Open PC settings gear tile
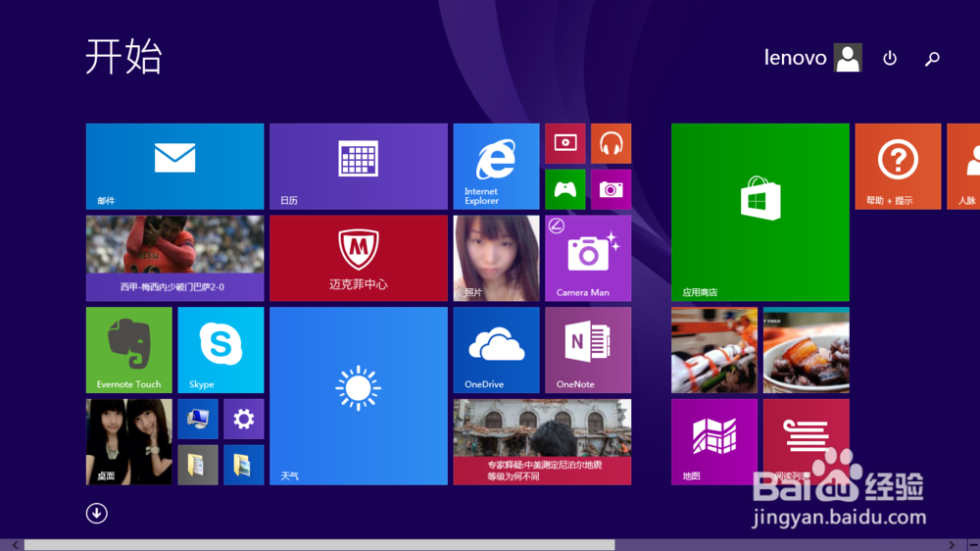The width and height of the screenshot is (980, 551). pos(244,419)
